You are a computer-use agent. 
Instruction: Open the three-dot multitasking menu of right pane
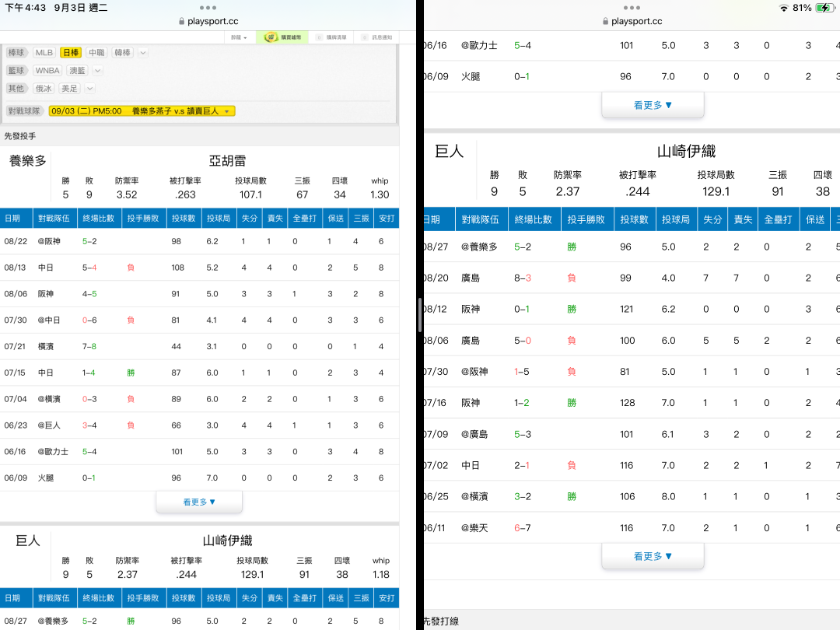[632, 8]
